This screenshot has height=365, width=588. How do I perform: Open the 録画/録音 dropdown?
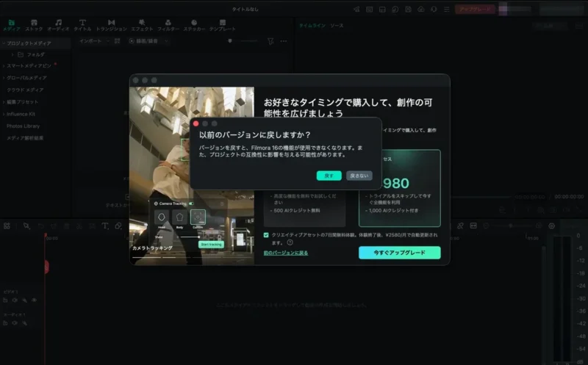(x=148, y=41)
